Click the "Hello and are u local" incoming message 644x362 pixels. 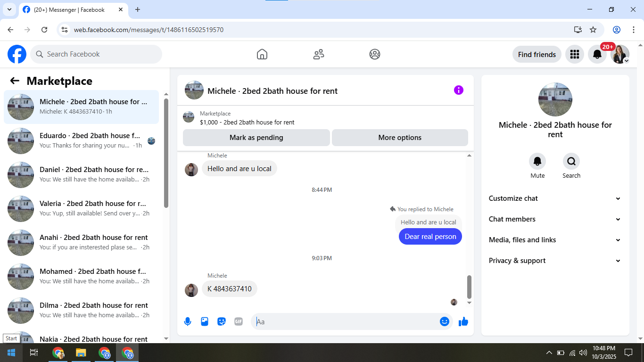tap(239, 169)
